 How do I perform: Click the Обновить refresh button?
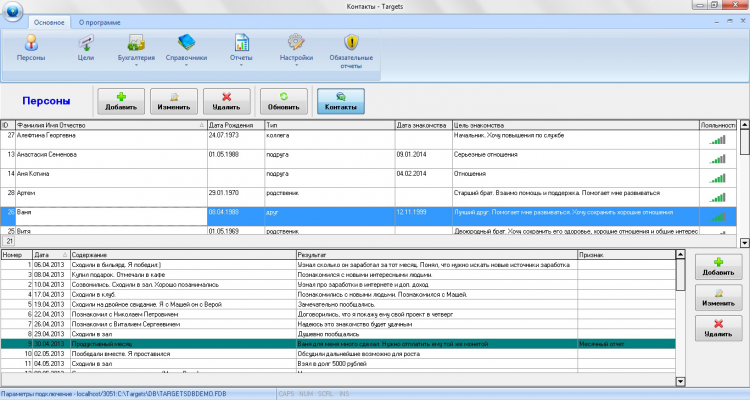point(284,101)
